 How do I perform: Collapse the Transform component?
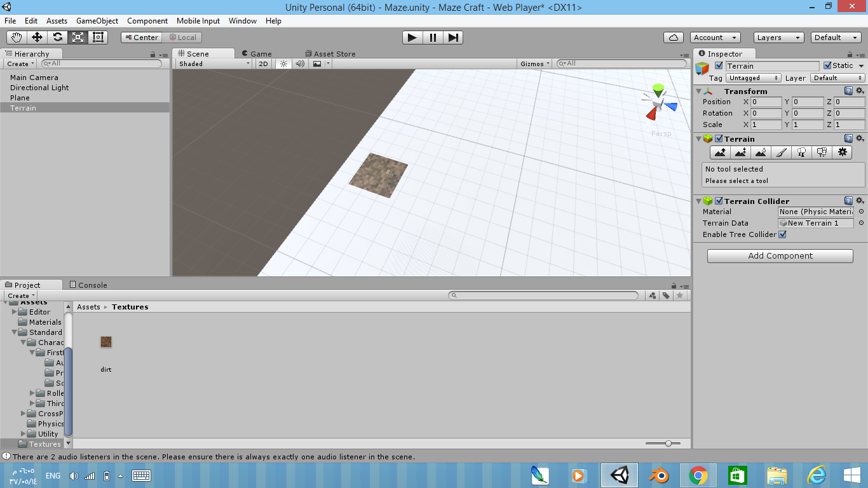tap(698, 91)
